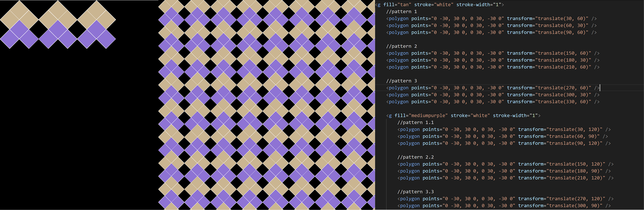The height and width of the screenshot is (210, 644).
Task: Click the top tan diamond of the rightmost preview group
Action: (x=96, y=10)
